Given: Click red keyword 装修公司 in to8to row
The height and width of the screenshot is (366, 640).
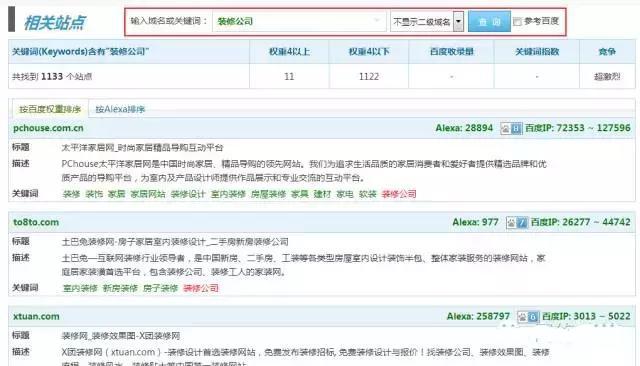Looking at the screenshot, I should click(201, 288).
